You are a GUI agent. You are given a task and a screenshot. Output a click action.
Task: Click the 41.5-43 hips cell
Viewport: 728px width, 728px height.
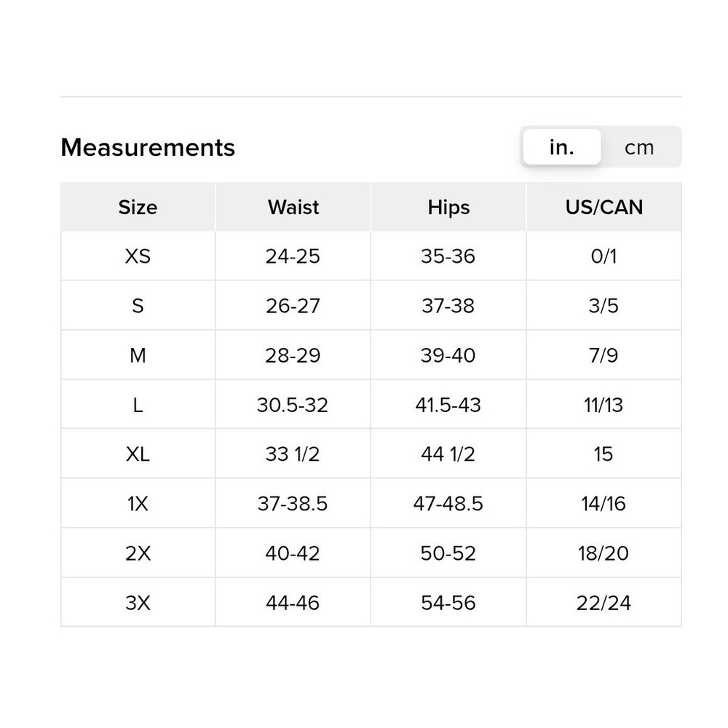click(x=448, y=405)
